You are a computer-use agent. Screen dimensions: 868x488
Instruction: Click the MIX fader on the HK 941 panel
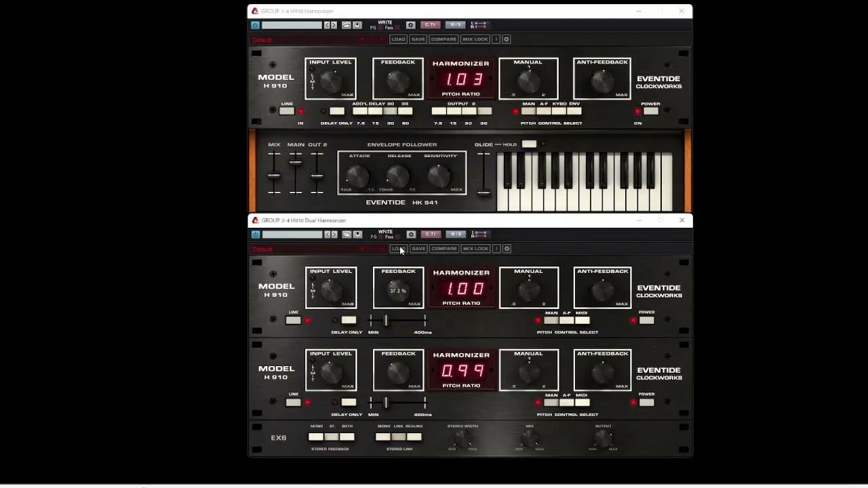tap(274, 176)
